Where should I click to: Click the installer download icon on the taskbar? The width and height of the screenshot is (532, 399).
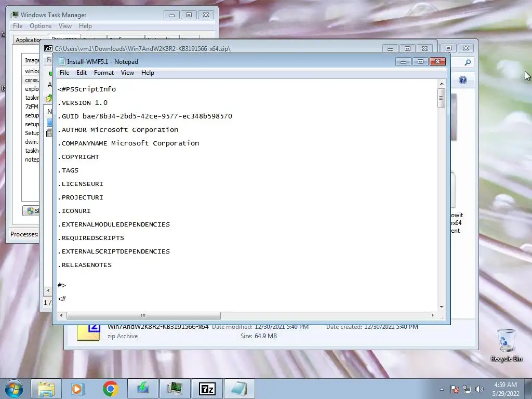coord(143,389)
